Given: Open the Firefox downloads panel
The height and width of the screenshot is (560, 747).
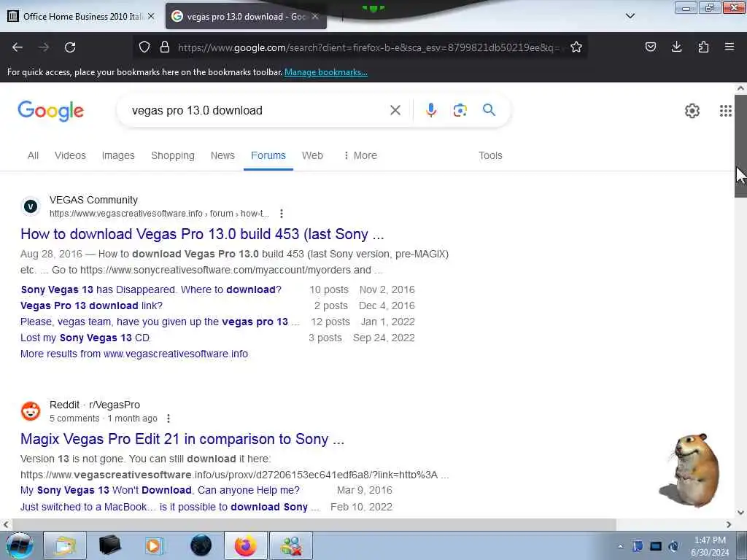Looking at the screenshot, I should [676, 47].
